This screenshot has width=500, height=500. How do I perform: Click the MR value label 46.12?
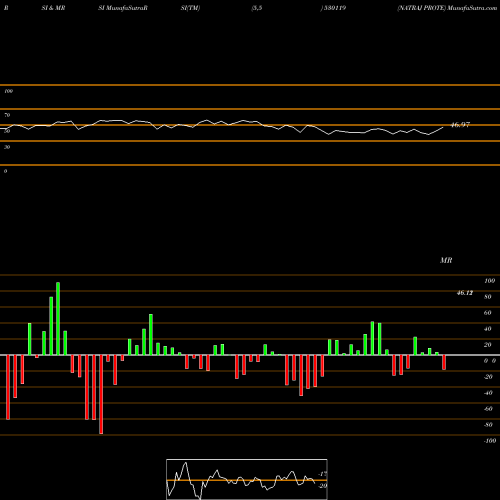465,293
